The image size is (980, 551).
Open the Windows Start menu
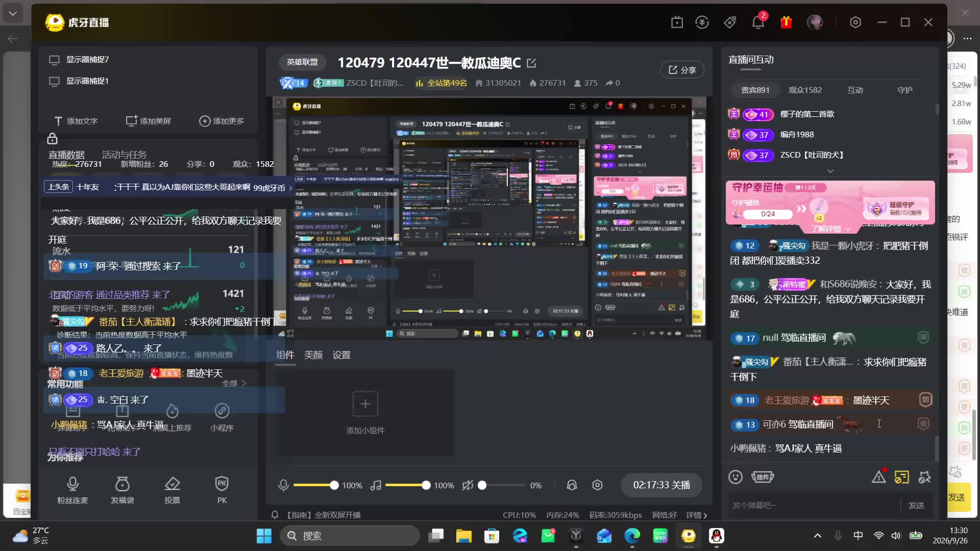click(x=264, y=536)
